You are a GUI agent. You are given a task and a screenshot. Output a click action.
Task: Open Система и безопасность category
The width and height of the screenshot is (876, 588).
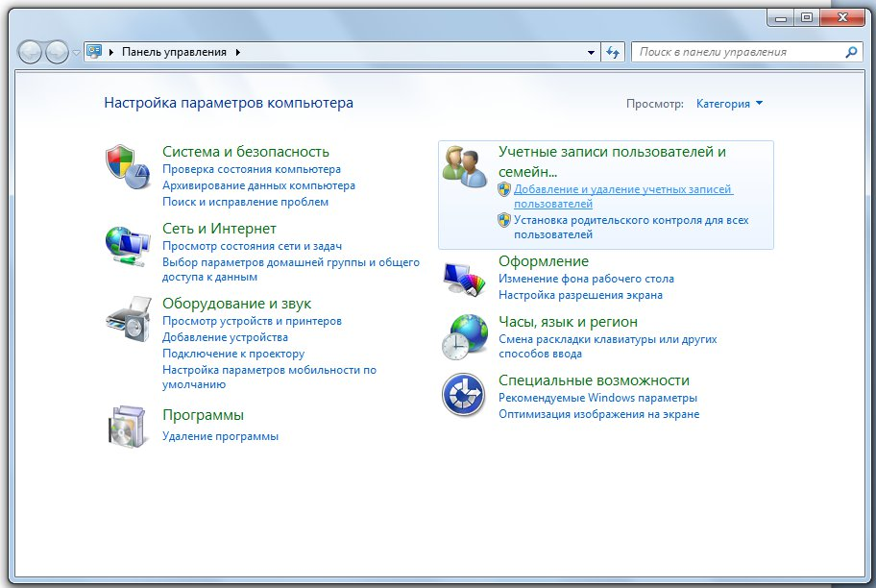coord(246,152)
